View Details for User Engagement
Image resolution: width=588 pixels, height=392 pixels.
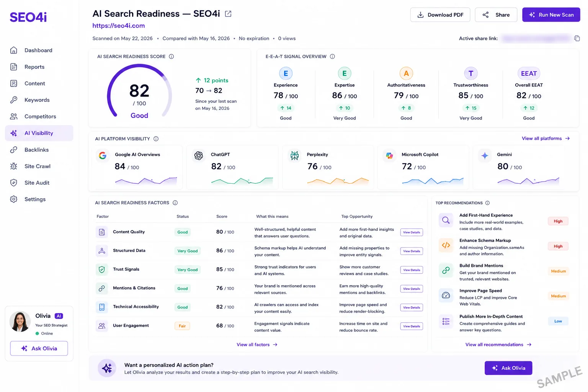pos(412,326)
